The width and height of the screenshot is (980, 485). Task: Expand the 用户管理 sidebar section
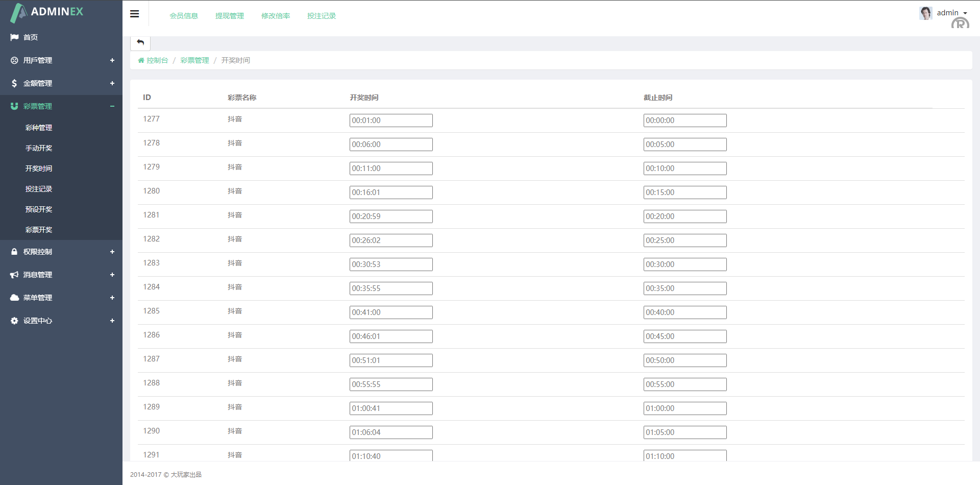[112, 60]
